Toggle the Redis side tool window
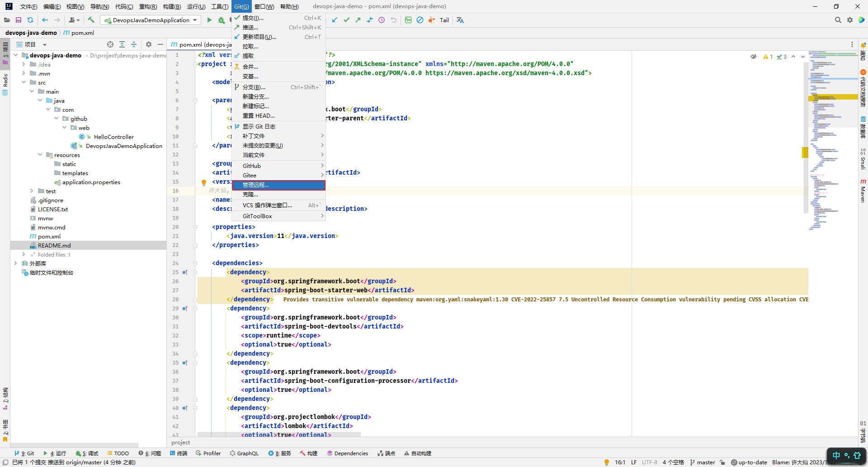This screenshot has width=868, height=467. (5, 84)
